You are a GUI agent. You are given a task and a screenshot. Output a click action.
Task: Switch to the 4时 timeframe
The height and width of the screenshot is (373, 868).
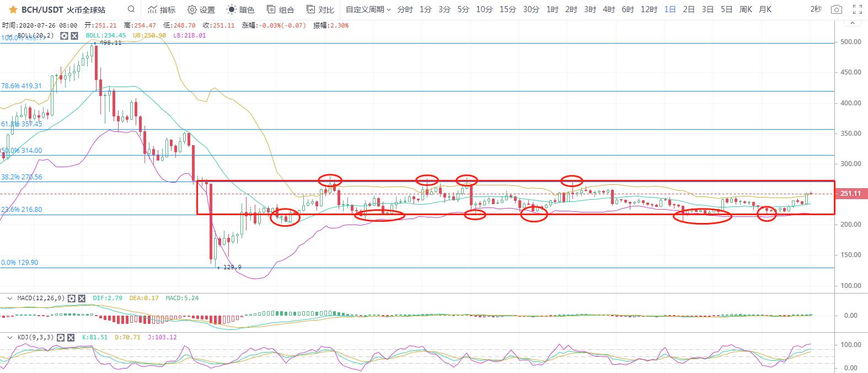[x=609, y=9]
